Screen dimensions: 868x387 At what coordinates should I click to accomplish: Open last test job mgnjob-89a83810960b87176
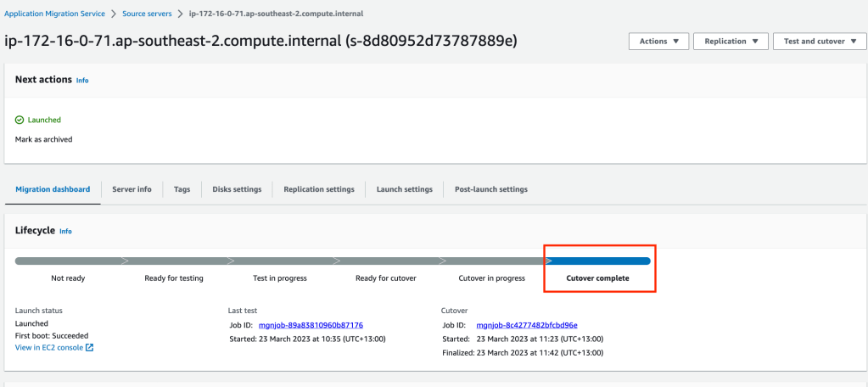(313, 325)
